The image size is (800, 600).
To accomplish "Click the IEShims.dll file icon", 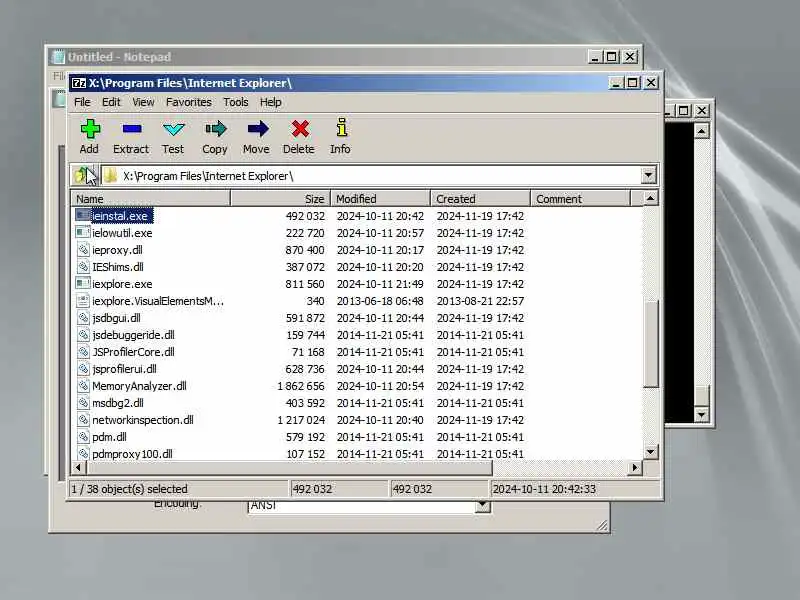I will tap(83, 266).
